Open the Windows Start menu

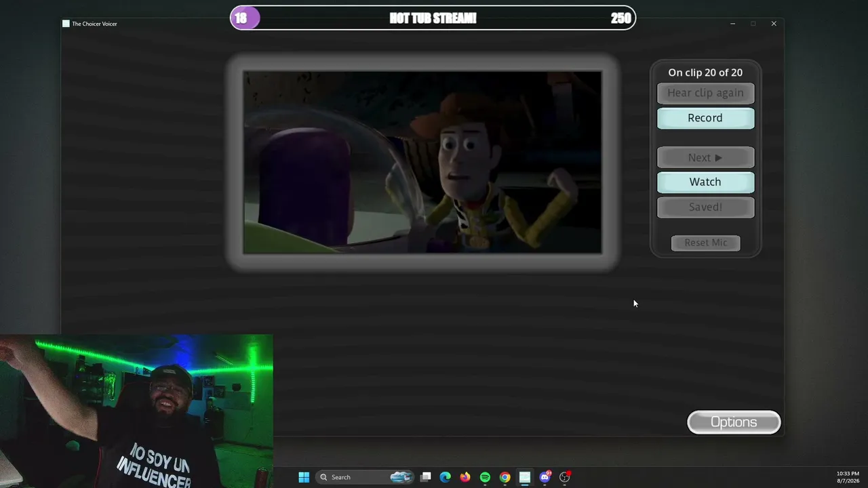pyautogui.click(x=304, y=477)
